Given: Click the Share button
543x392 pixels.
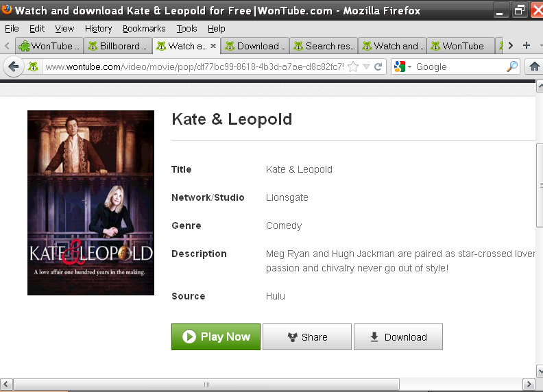Looking at the screenshot, I should click(x=307, y=336).
